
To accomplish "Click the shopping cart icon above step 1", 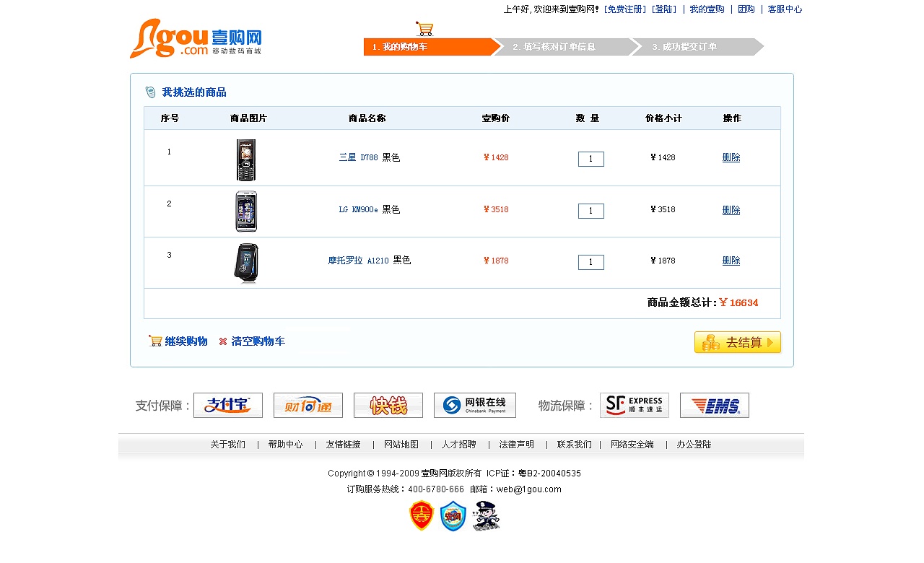I will pos(424,29).
